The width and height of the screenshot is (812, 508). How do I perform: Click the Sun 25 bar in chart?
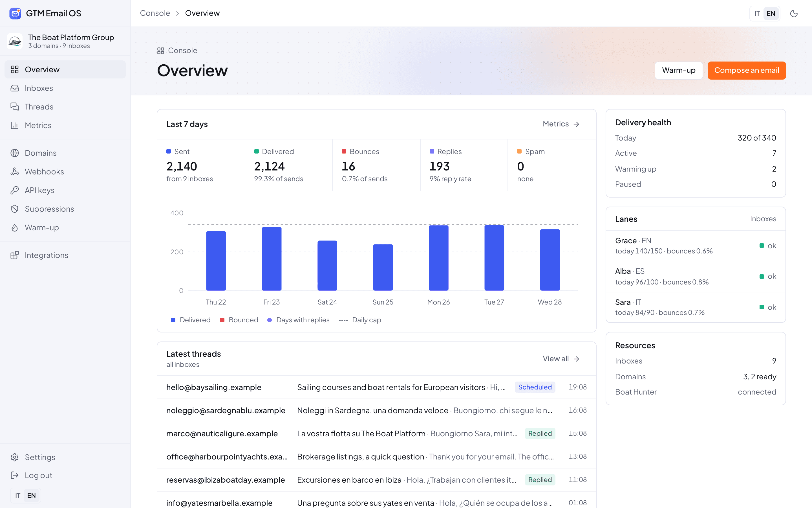(x=383, y=268)
